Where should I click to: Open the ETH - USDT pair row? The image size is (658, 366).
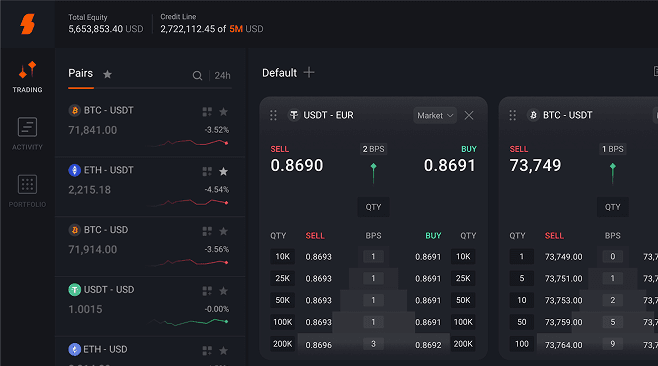(x=150, y=187)
